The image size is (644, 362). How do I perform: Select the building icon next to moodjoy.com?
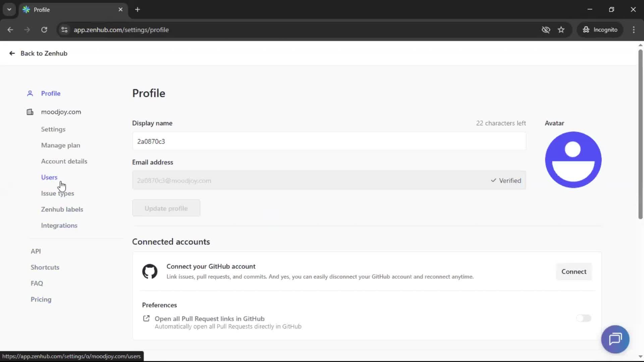30,112
